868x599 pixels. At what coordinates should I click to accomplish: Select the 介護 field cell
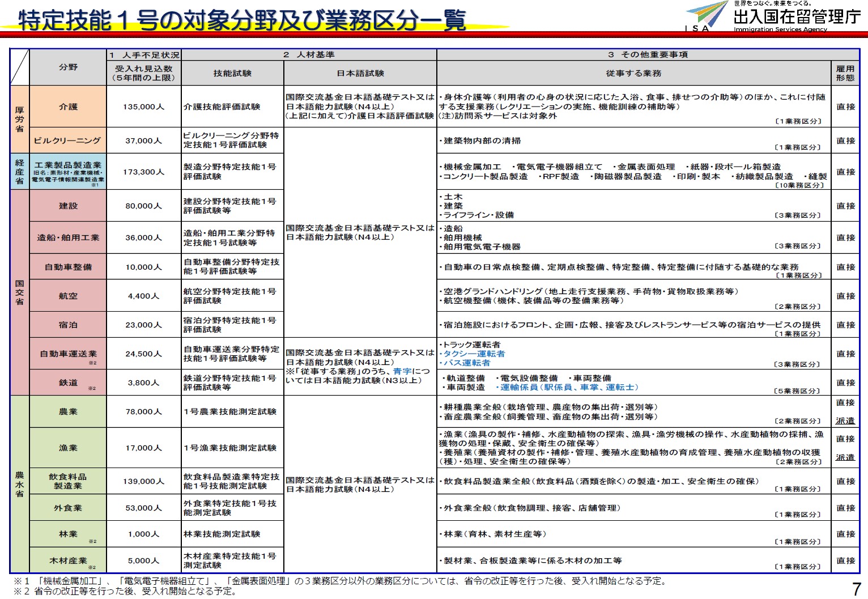[68, 107]
